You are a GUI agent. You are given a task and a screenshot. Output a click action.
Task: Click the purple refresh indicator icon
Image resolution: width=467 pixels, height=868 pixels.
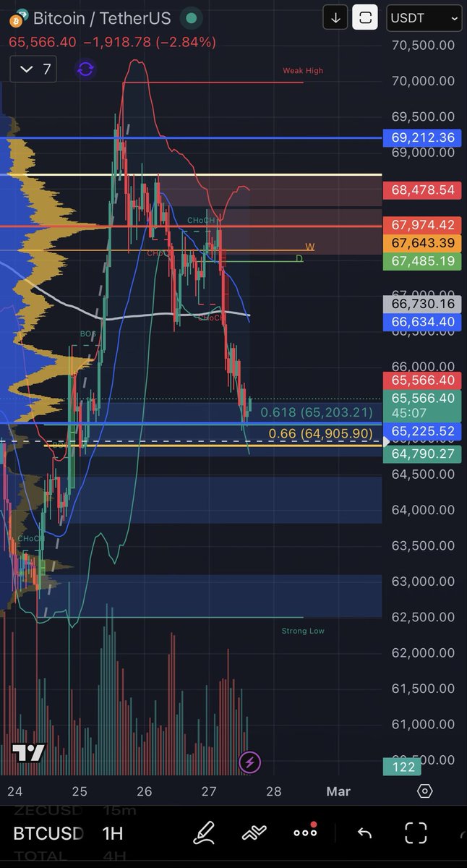pos(85,69)
